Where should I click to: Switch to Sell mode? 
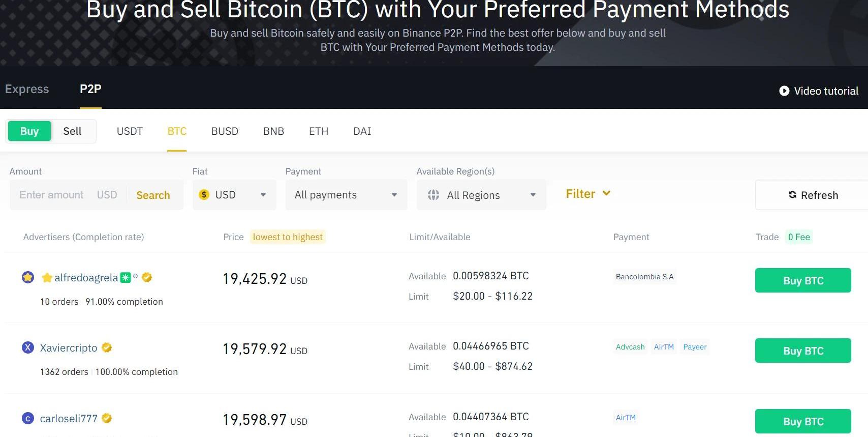pyautogui.click(x=72, y=131)
